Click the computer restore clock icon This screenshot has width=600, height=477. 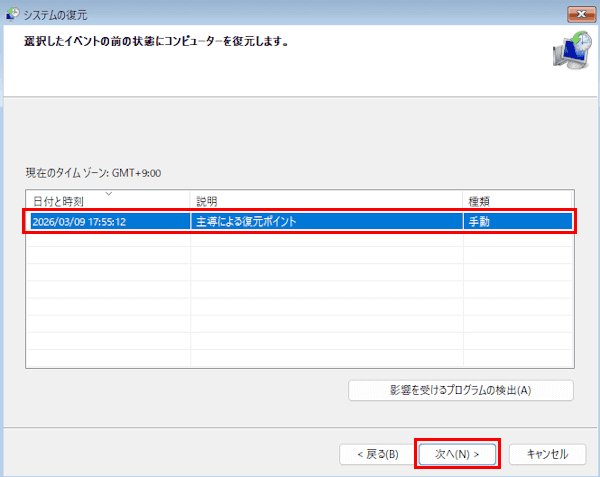point(572,50)
